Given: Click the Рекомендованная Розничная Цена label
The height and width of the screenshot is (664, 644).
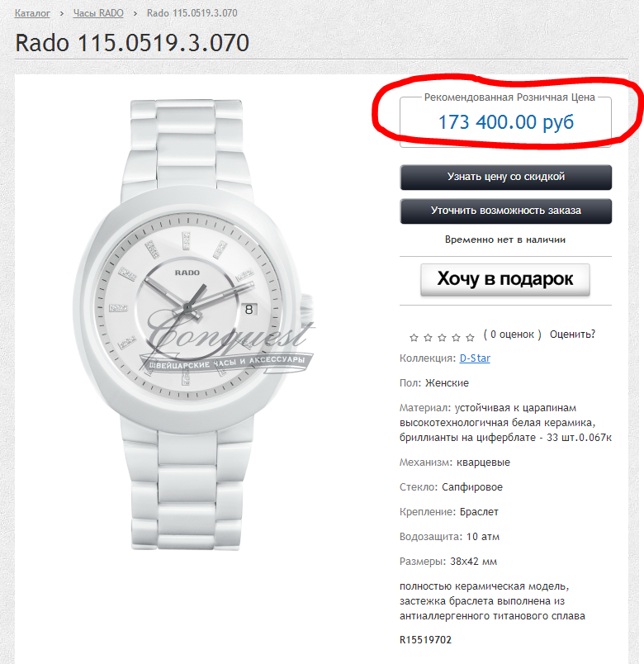Looking at the screenshot, I should tap(509, 97).
